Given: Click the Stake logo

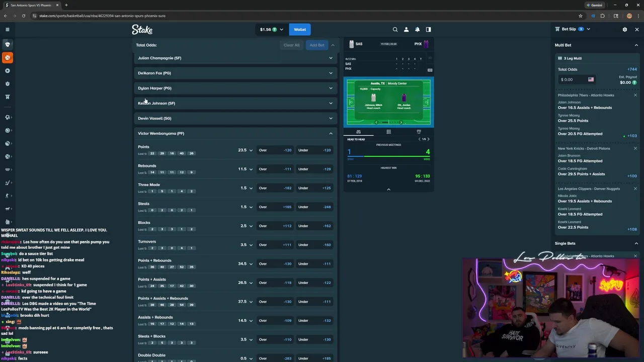Looking at the screenshot, I should [142, 30].
